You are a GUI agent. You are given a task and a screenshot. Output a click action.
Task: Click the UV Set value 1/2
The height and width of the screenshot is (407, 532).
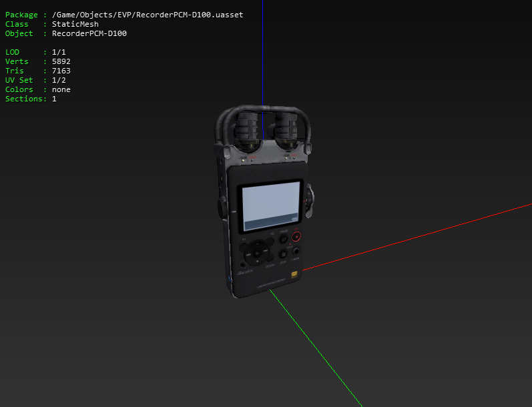pos(59,80)
